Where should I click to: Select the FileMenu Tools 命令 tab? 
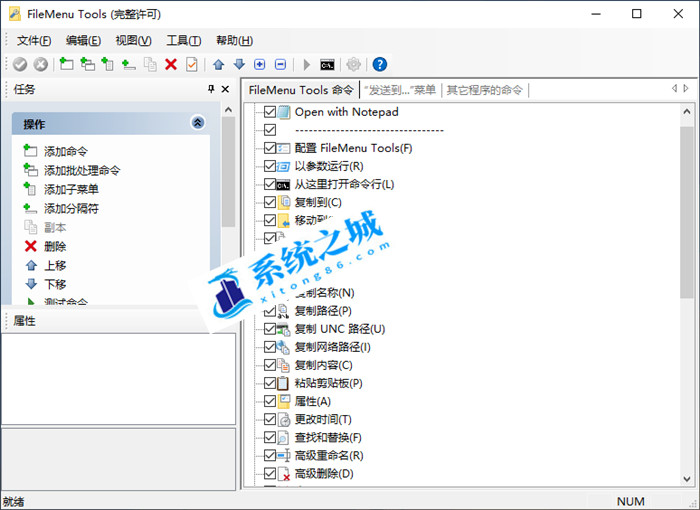(x=301, y=90)
